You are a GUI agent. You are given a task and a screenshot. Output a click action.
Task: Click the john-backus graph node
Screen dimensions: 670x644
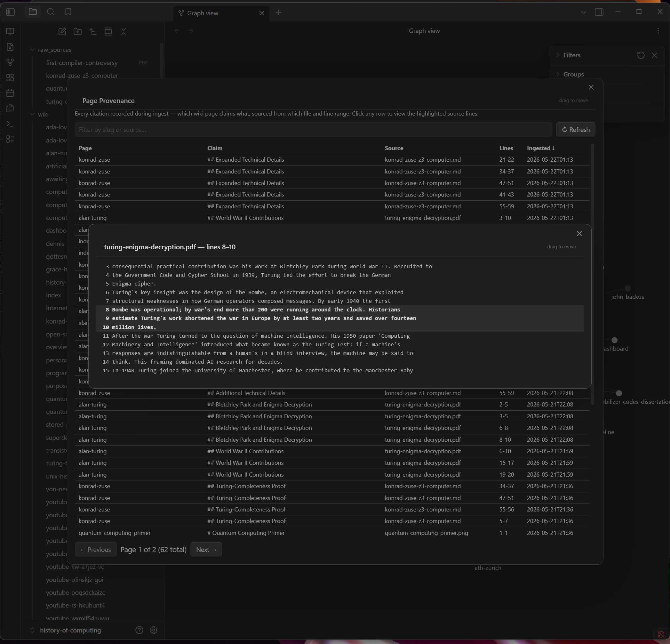click(x=627, y=288)
